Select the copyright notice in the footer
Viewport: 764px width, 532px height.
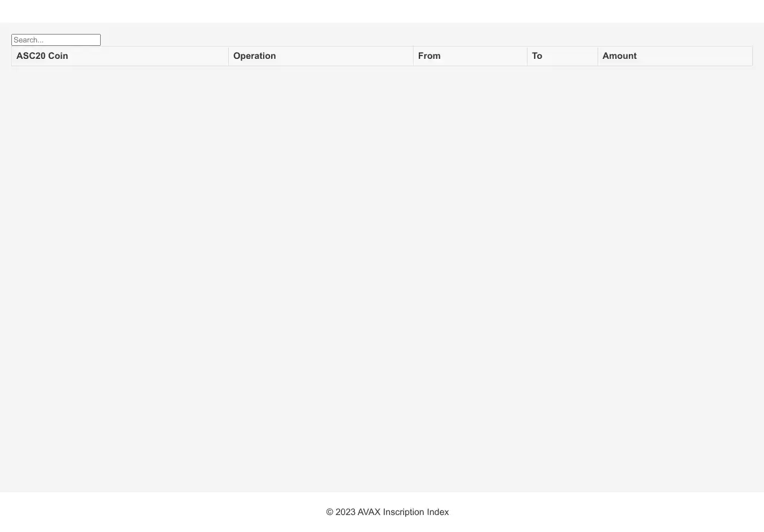pyautogui.click(x=387, y=512)
